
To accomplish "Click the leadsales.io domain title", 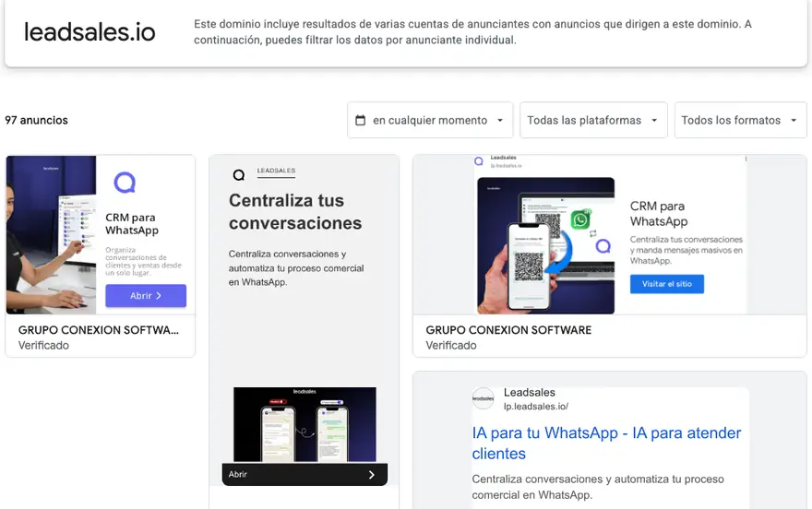I will (x=90, y=32).
